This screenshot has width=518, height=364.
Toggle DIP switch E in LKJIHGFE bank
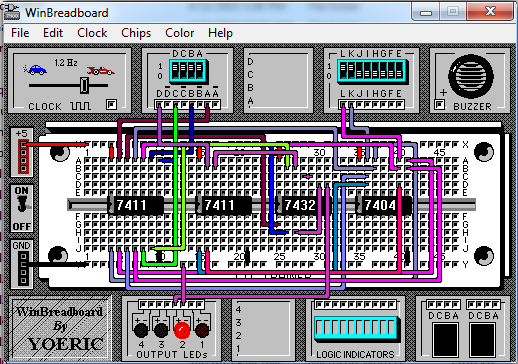coord(400,71)
